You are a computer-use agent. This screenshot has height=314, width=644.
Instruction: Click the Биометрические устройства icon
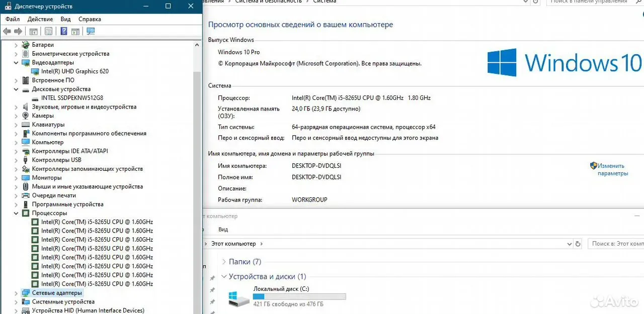pyautogui.click(x=26, y=54)
